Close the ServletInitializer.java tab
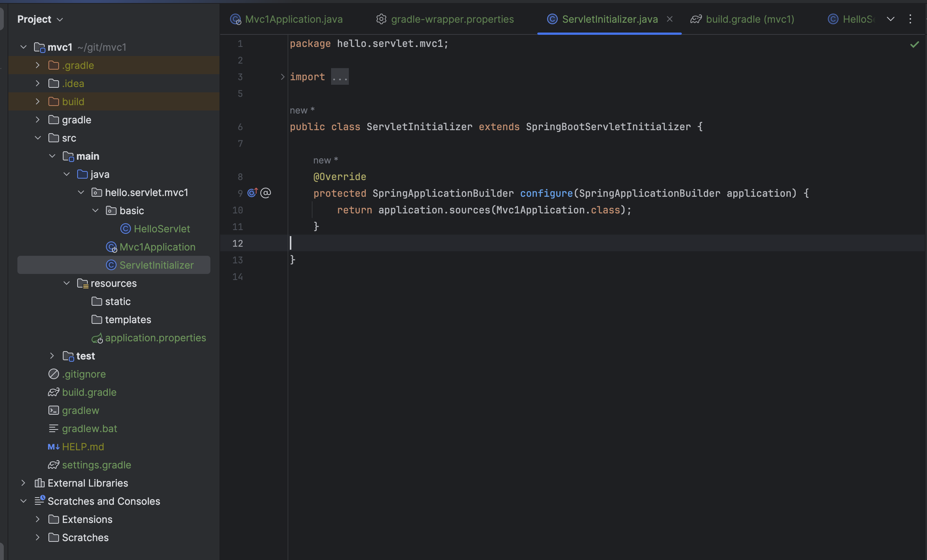Viewport: 927px width, 560px height. coord(670,19)
